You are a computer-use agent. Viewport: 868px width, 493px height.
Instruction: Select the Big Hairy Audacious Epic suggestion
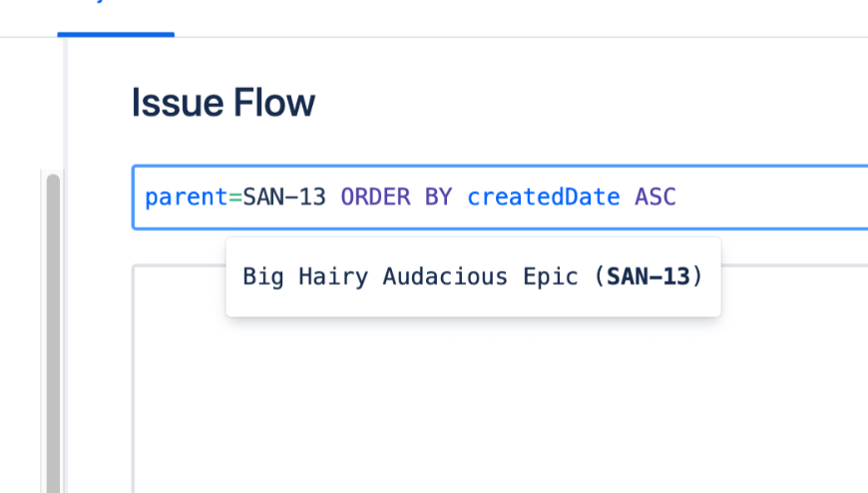click(473, 277)
